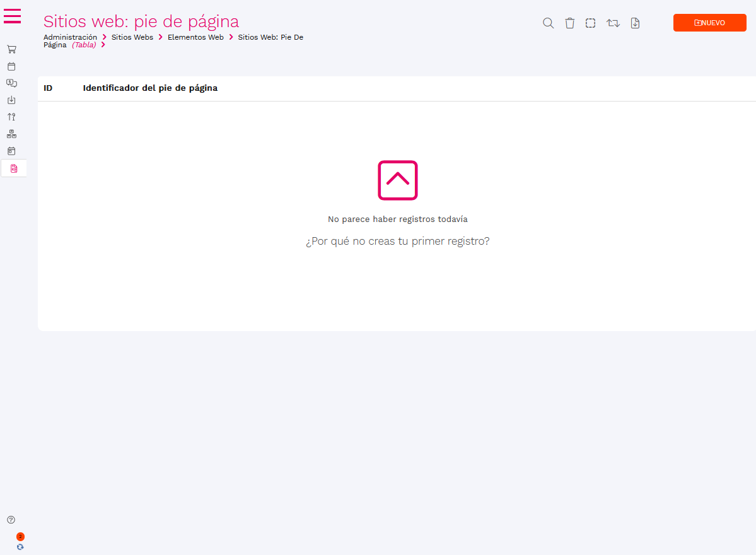
Task: Sort by the ID column header
Action: click(48, 88)
